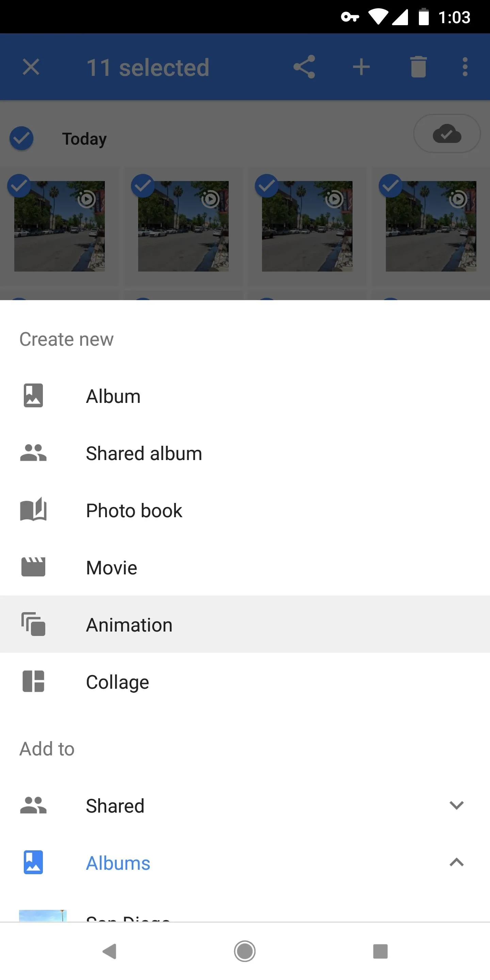Image resolution: width=490 pixels, height=980 pixels.
Task: Tap the people icon beside Shared
Action: pyautogui.click(x=33, y=805)
